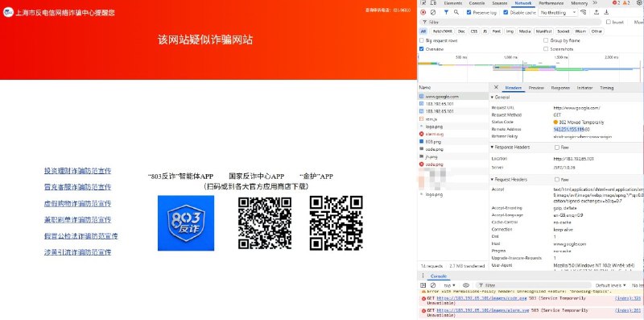This screenshot has height=320, width=644.
Task: Open the Timing tab
Action: (606, 88)
